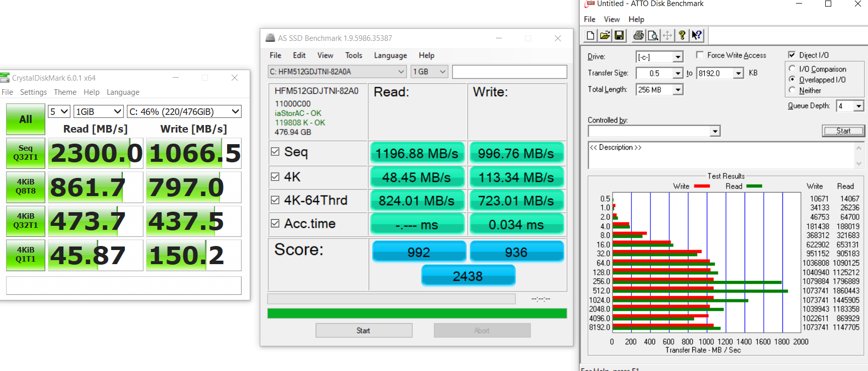Open the 1 GB size dropdown in AS SSD

[429, 72]
